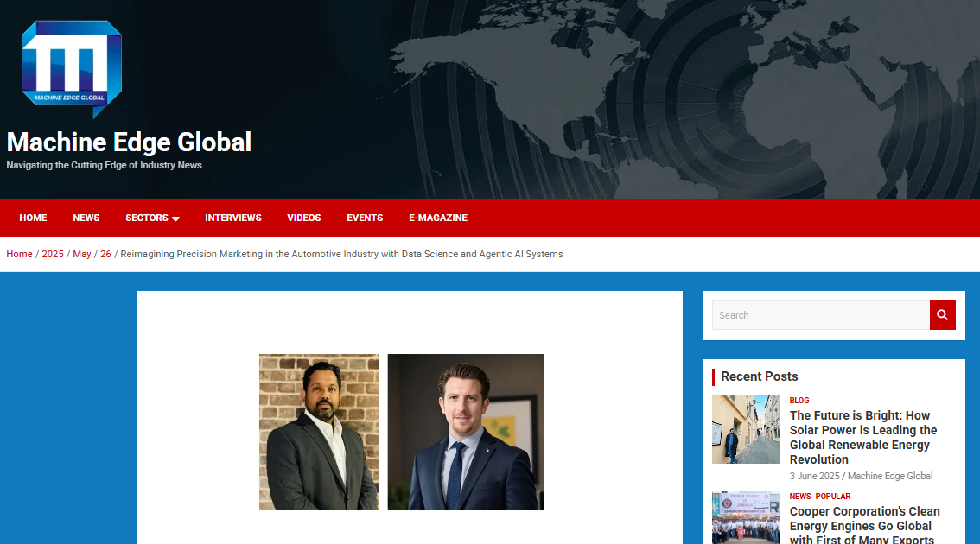Open the Home menu item

(33, 218)
